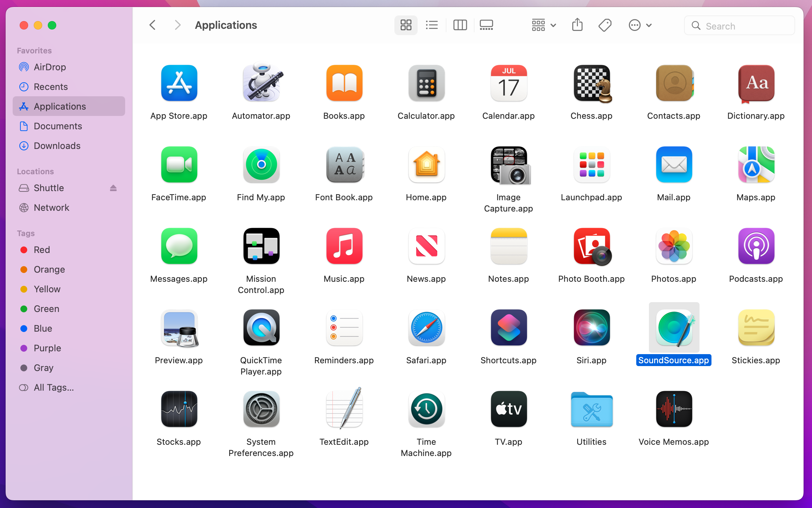Filter by the Green tag
The image size is (812, 508).
point(69,308)
